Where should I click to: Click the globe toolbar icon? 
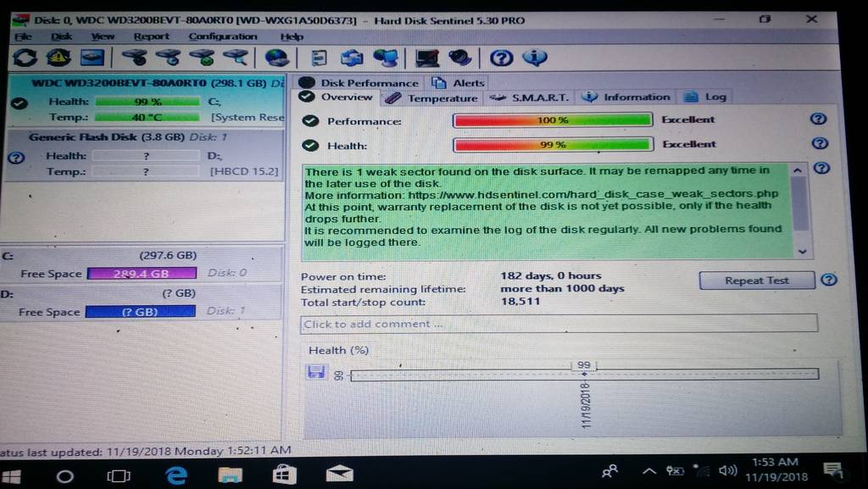tap(277, 58)
